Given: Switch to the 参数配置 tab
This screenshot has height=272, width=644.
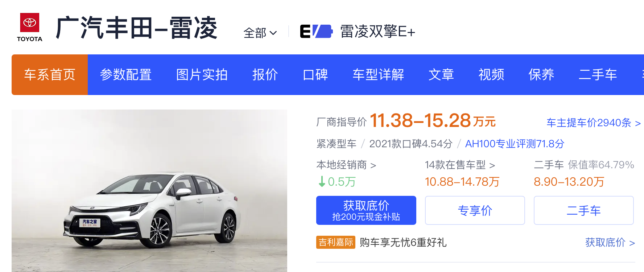Looking at the screenshot, I should (126, 75).
